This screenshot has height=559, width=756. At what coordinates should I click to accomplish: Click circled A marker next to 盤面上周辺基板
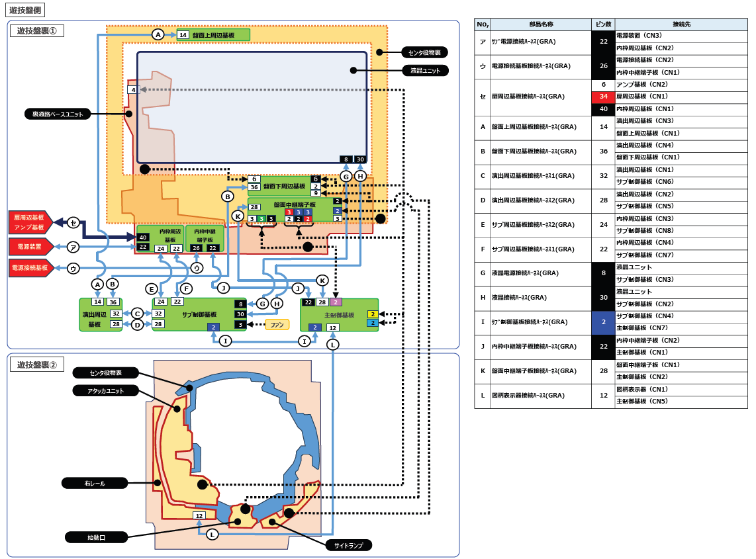158,34
